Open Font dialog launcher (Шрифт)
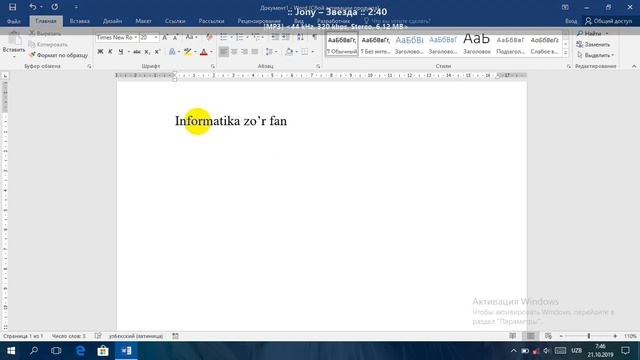Viewport: 640px width, 360px height. click(x=213, y=66)
